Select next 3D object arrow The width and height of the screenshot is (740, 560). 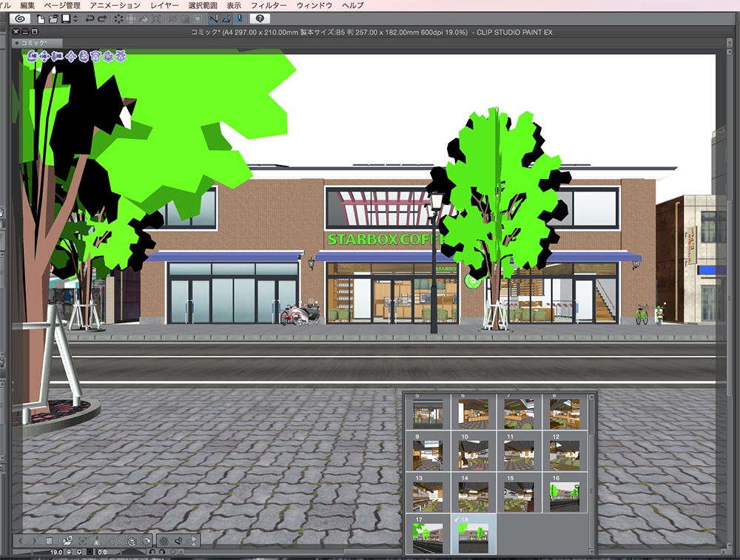click(35, 541)
